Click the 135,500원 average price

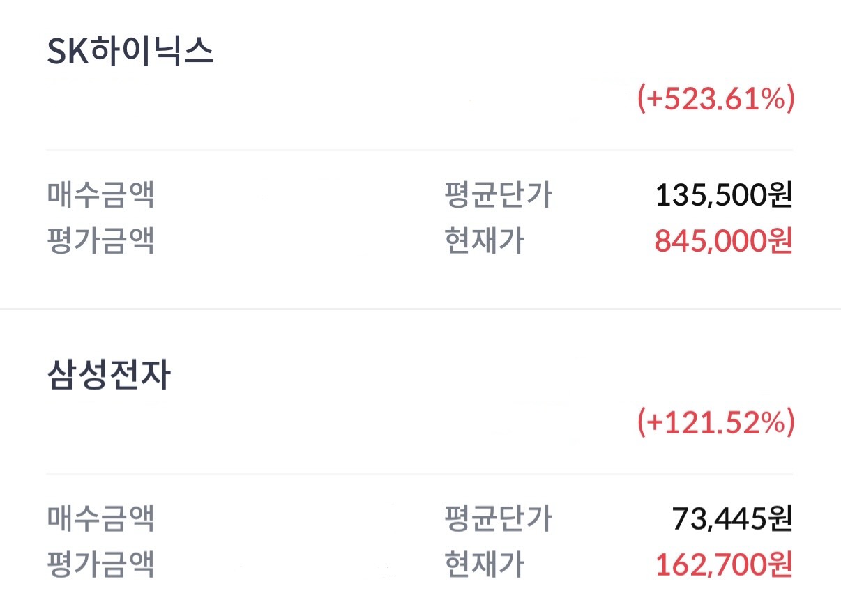pyautogui.click(x=723, y=195)
